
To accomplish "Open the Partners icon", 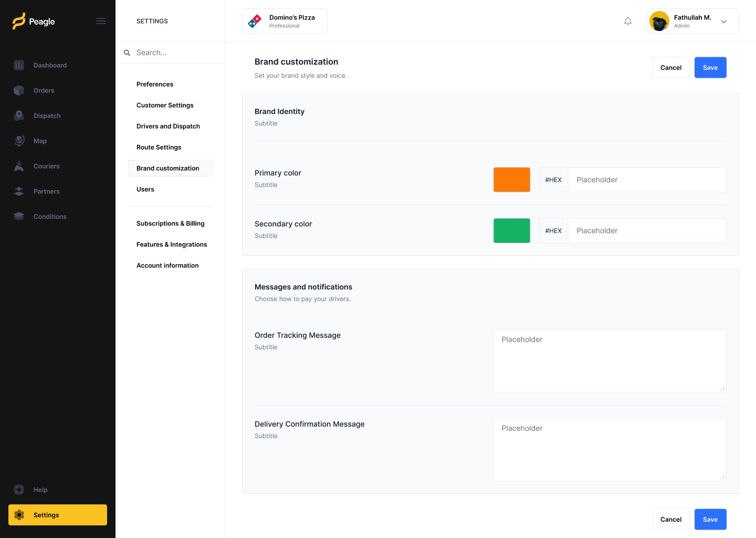I will (x=19, y=191).
